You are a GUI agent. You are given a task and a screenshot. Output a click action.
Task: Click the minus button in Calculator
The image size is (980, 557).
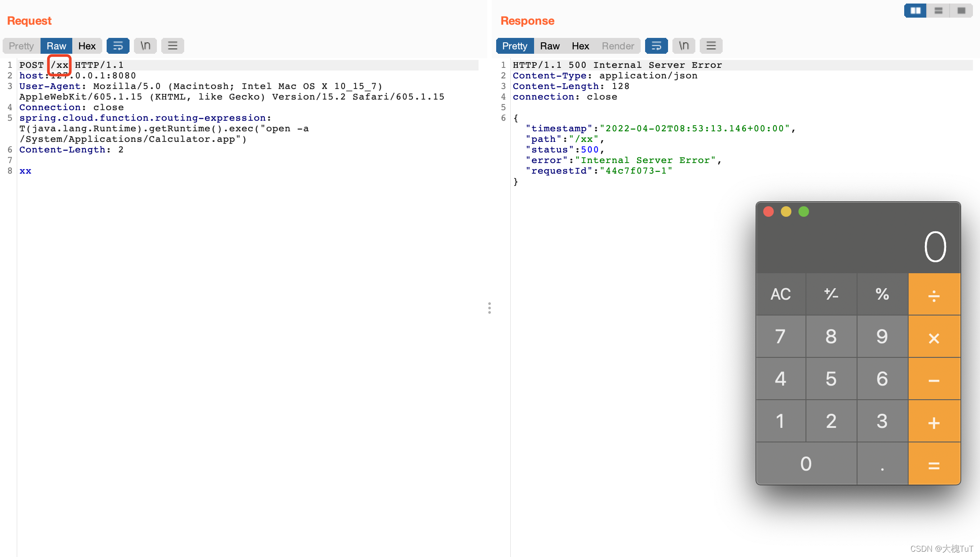[x=934, y=379]
